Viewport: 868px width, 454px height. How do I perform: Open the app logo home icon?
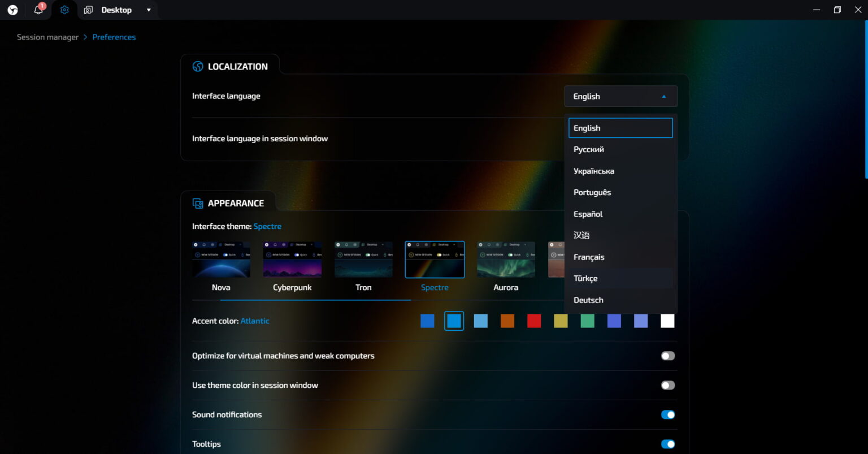pyautogui.click(x=12, y=10)
